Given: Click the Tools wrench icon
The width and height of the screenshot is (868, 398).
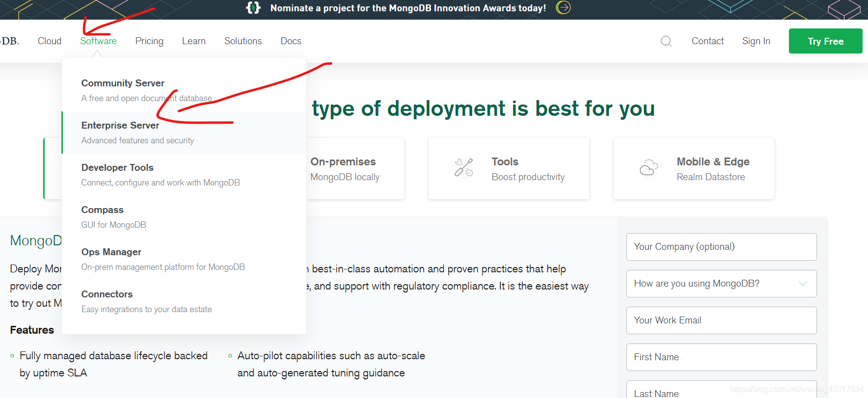Looking at the screenshot, I should (463, 167).
